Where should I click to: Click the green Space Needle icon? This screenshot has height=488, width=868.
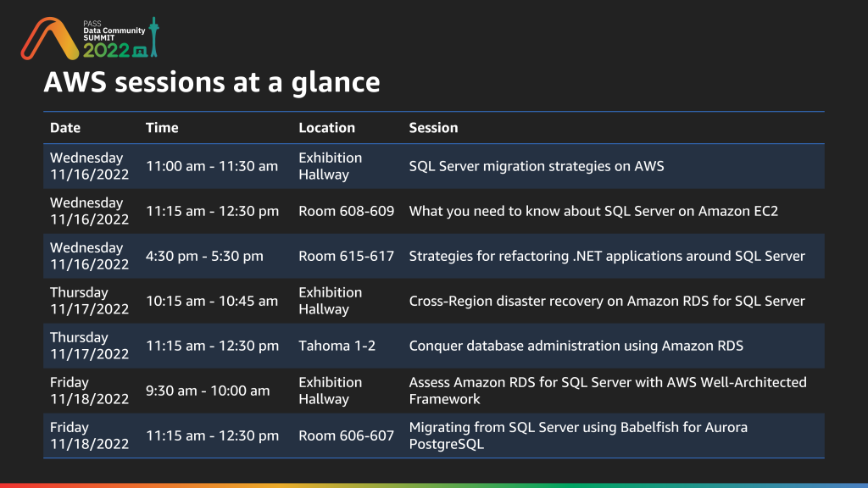point(154,37)
